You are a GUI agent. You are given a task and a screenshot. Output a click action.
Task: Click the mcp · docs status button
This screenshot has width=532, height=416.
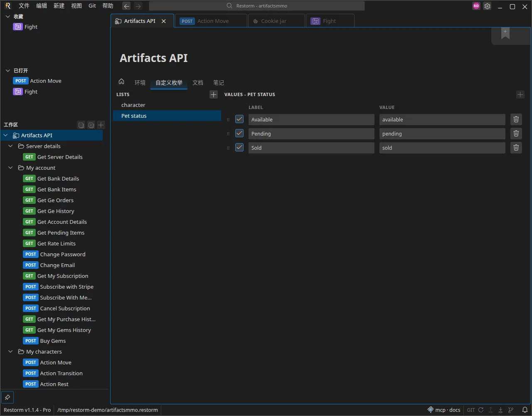(x=444, y=410)
